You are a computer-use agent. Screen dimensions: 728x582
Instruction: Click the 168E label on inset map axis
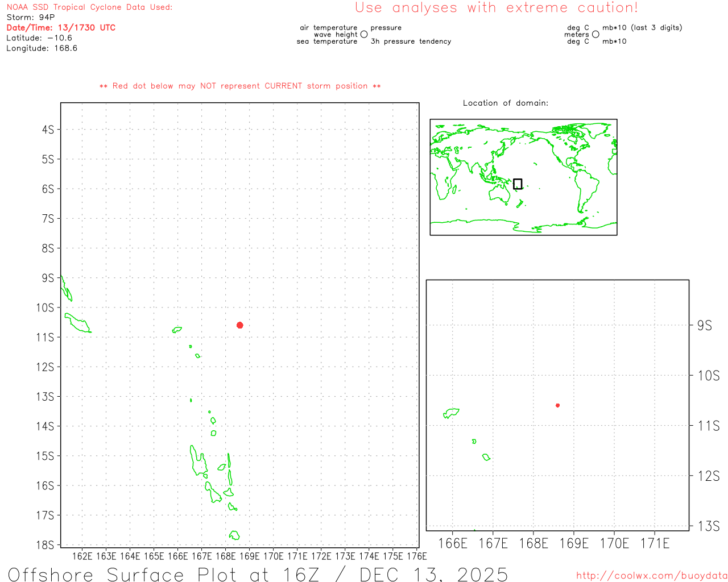click(533, 543)
